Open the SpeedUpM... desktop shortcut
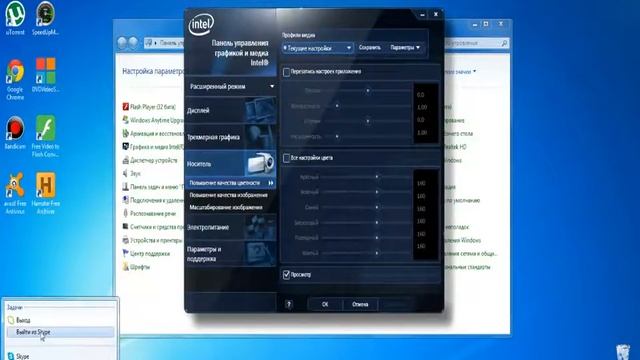Image resolution: width=640 pixels, height=360 pixels. [x=45, y=18]
